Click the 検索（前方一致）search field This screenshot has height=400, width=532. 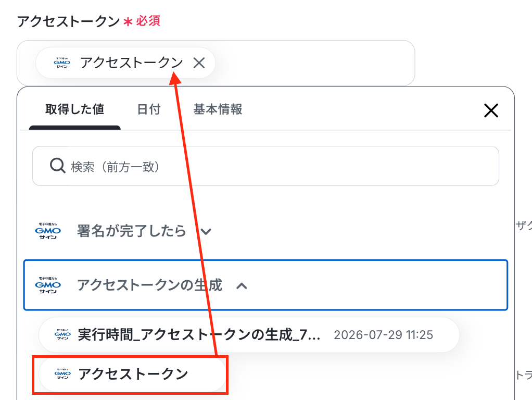(265, 166)
